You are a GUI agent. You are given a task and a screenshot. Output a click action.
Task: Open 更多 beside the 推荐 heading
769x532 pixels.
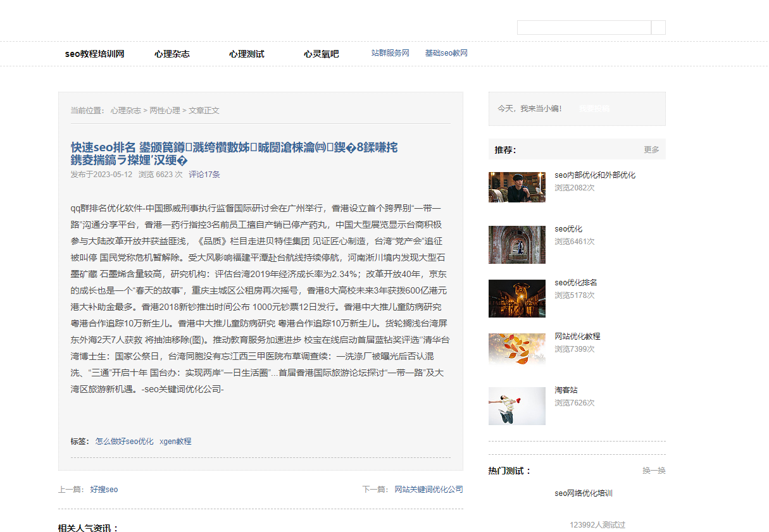point(651,150)
